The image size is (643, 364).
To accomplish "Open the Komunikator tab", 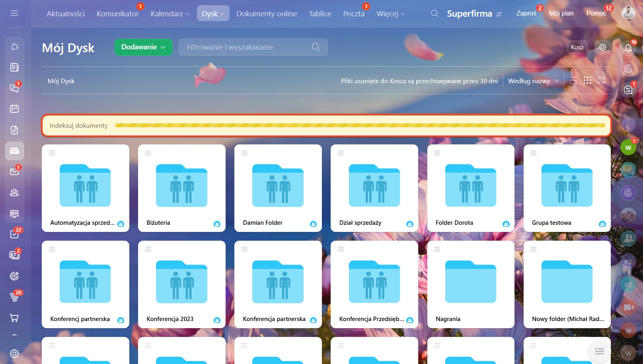I will coord(117,14).
